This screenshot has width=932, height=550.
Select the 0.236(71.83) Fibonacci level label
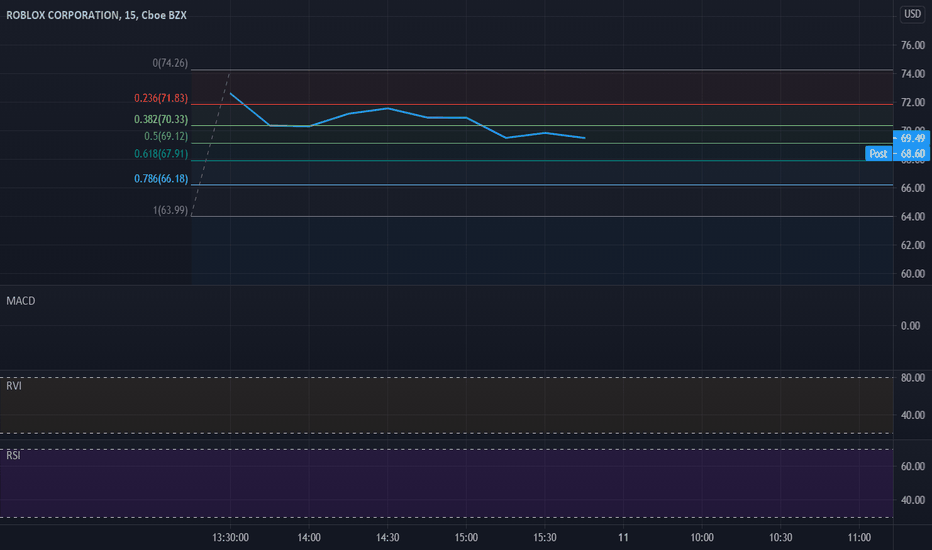(160, 98)
